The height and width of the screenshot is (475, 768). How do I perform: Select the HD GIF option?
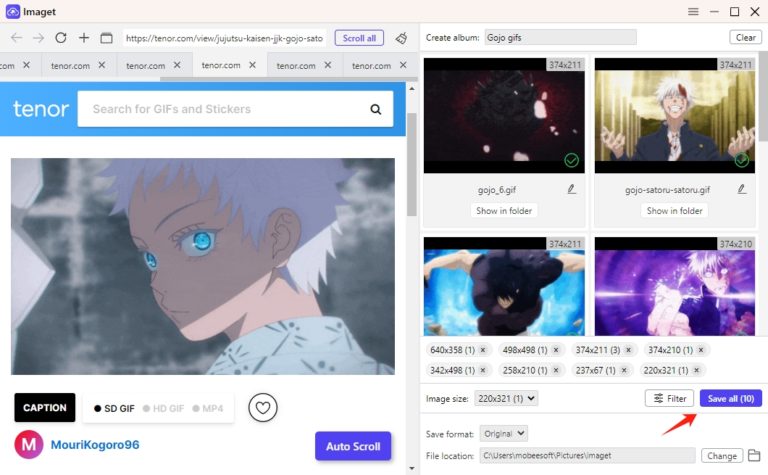click(163, 408)
